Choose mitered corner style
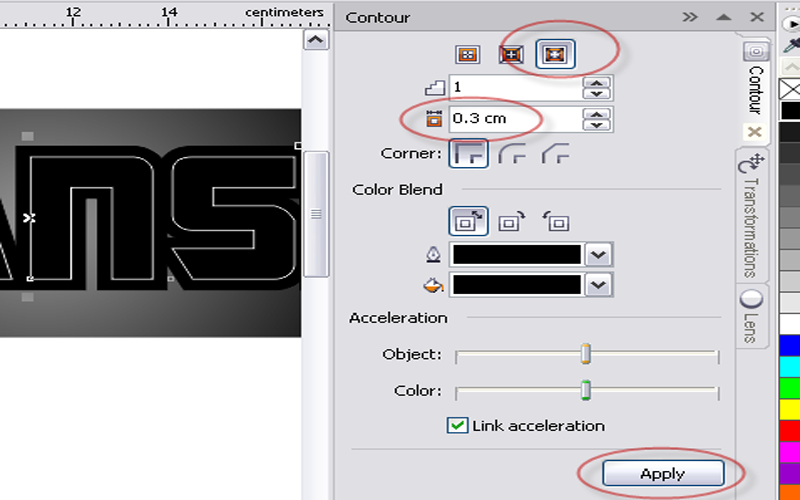800x500 pixels. 468,154
